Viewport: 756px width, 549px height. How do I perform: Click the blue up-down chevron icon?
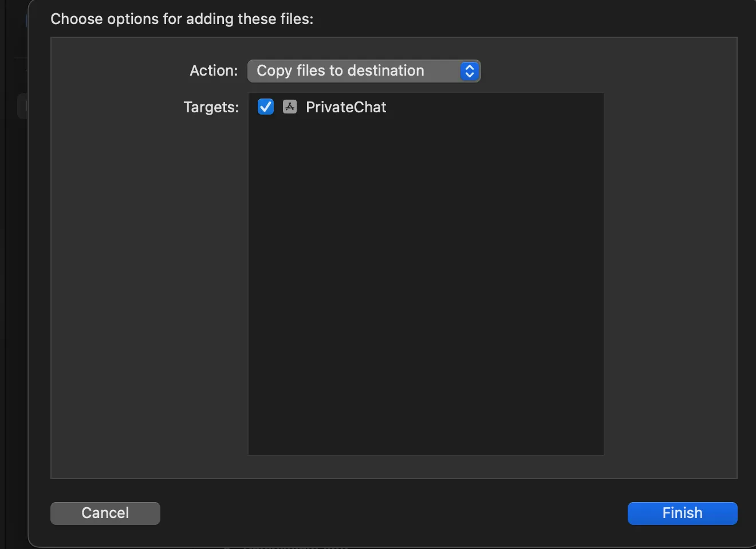(x=469, y=71)
